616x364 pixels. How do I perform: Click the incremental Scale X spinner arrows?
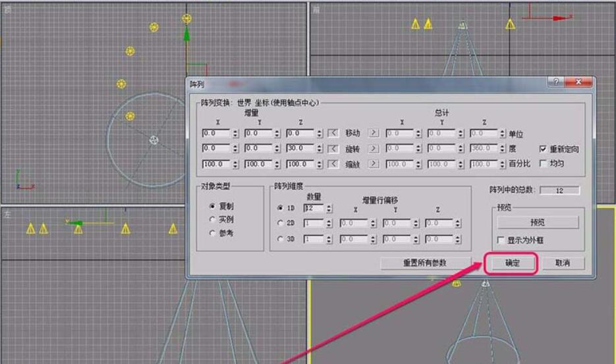coord(235,164)
